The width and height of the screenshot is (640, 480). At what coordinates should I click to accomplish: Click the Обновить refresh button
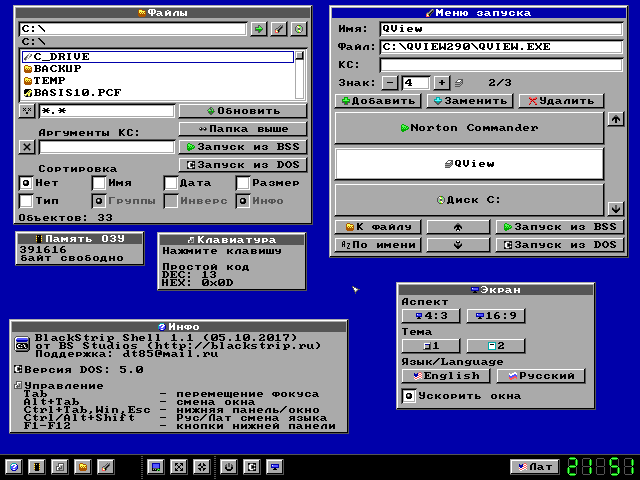point(243,111)
